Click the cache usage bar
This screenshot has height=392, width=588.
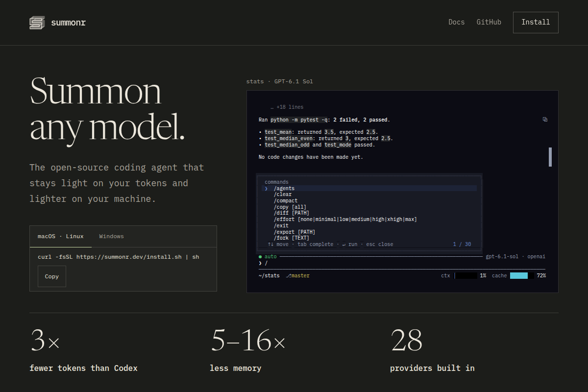click(522, 276)
